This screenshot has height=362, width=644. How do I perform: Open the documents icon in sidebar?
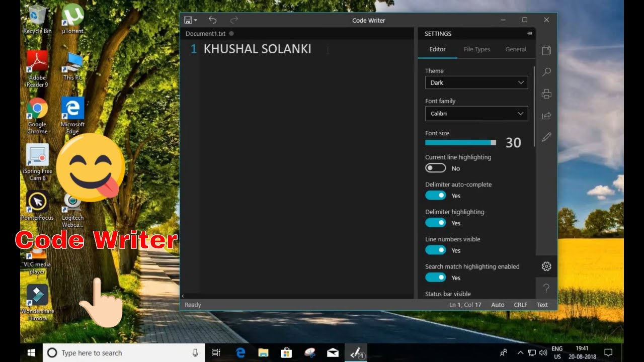[x=546, y=50]
